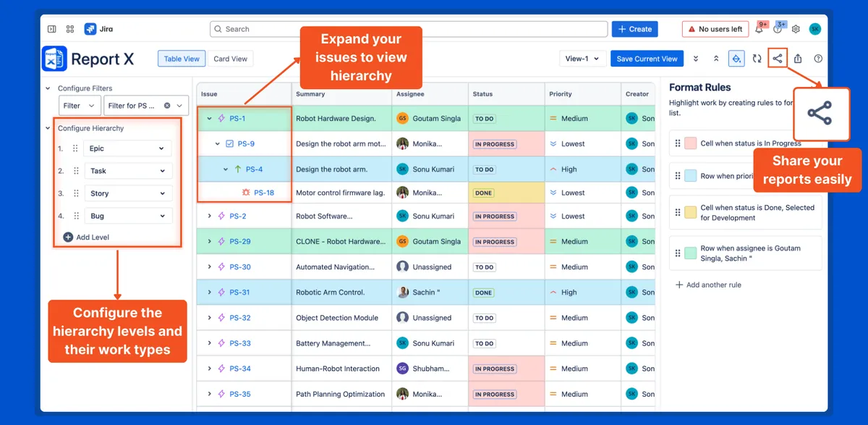The image size is (868, 425).
Task: Click the export report icon
Action: 798,59
